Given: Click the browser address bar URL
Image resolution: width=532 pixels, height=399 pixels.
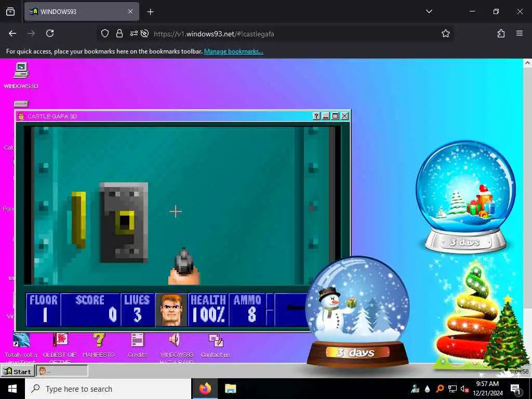Looking at the screenshot, I should (214, 34).
